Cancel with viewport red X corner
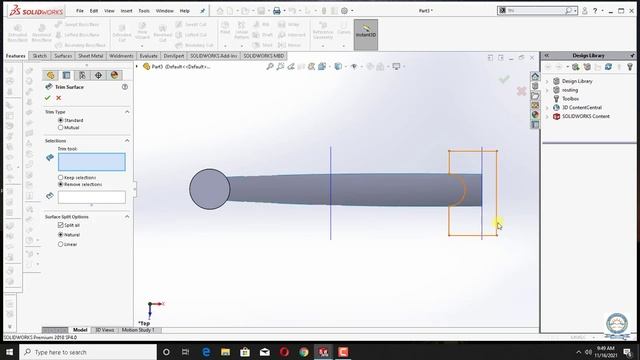 click(x=521, y=91)
